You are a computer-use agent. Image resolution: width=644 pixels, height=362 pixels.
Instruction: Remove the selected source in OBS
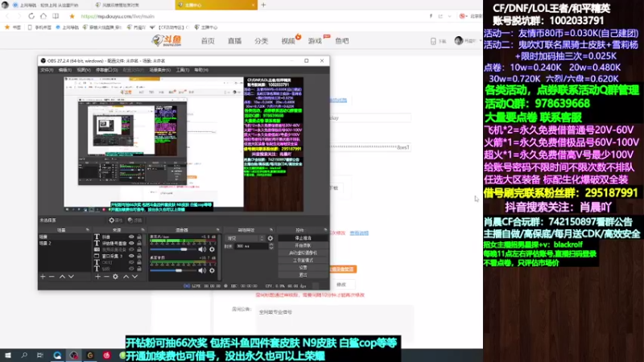pyautogui.click(x=106, y=277)
